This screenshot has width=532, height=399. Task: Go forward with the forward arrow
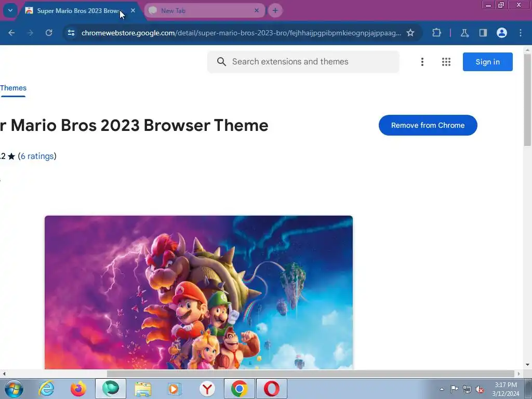tap(30, 33)
